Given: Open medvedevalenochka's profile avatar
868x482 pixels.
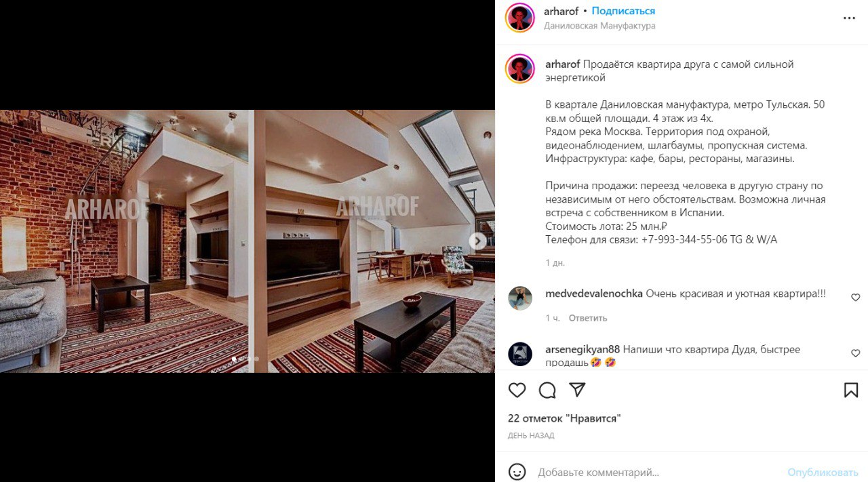Looking at the screenshot, I should (520, 298).
